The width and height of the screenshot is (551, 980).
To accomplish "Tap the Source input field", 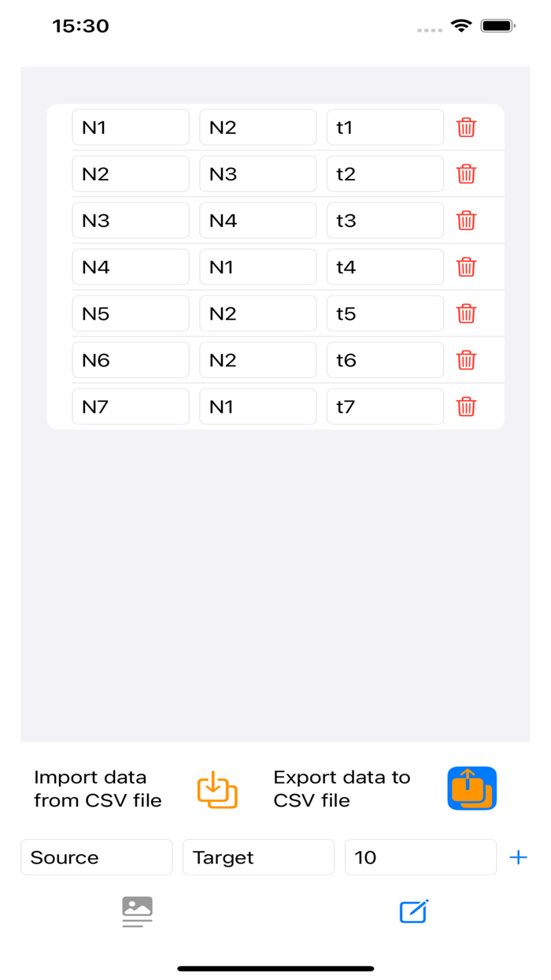I will click(x=96, y=857).
